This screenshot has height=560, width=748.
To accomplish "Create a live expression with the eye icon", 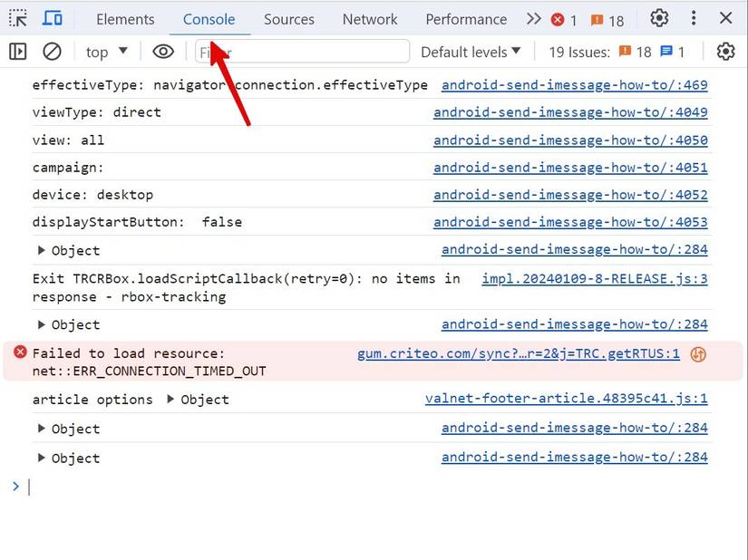I will (162, 52).
